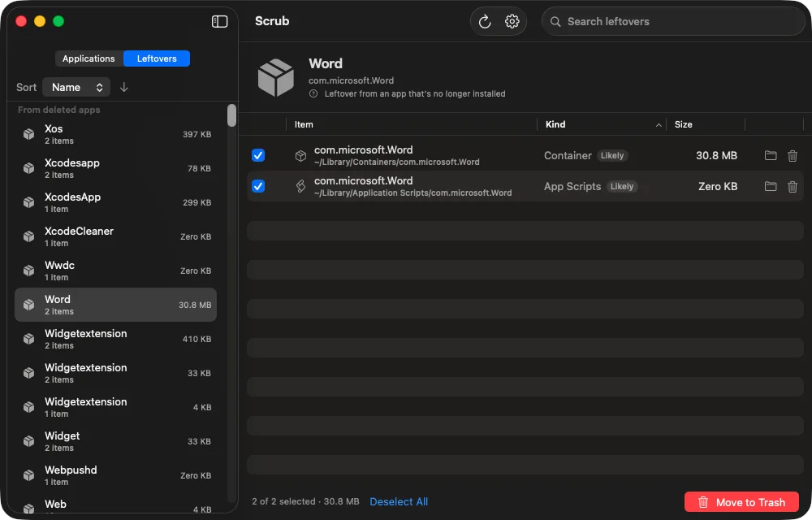
Task: Toggle the sidebar visibility icon
Action: tap(219, 21)
